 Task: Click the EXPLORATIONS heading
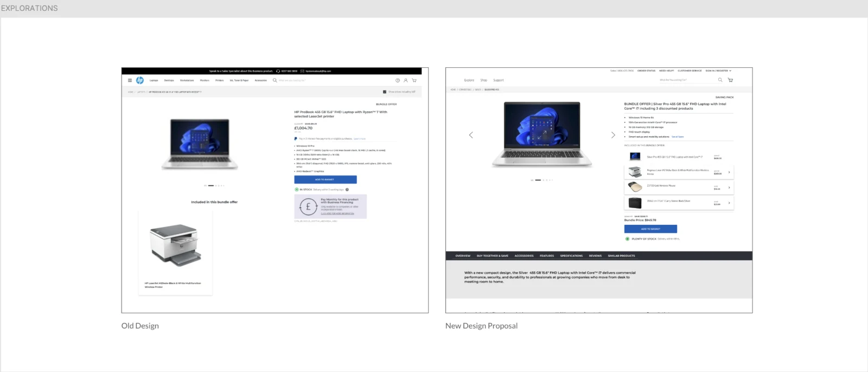[29, 8]
